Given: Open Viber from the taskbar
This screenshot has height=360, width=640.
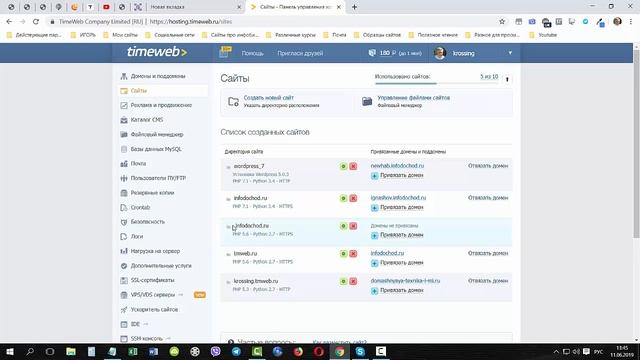Looking at the screenshot, I should [x=216, y=351].
